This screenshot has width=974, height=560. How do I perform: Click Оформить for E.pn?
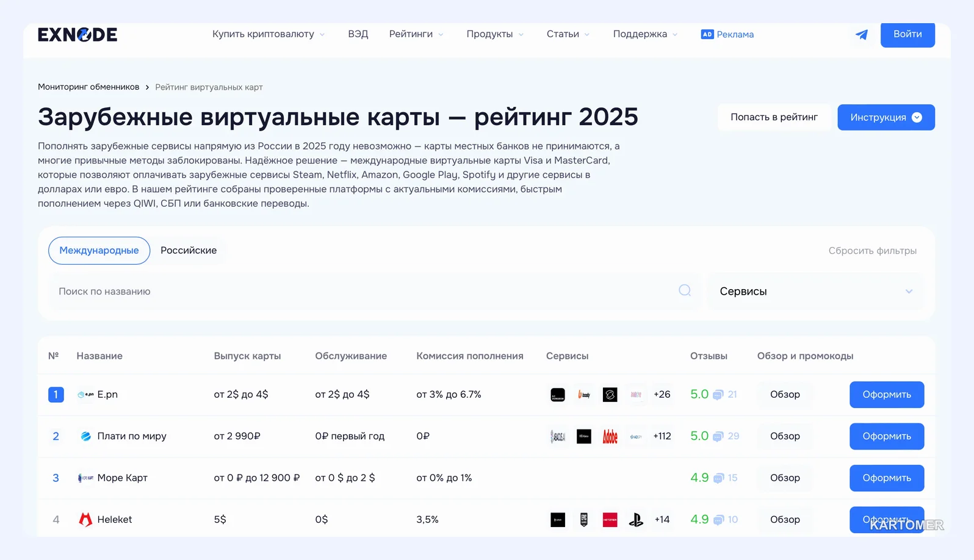point(887,395)
